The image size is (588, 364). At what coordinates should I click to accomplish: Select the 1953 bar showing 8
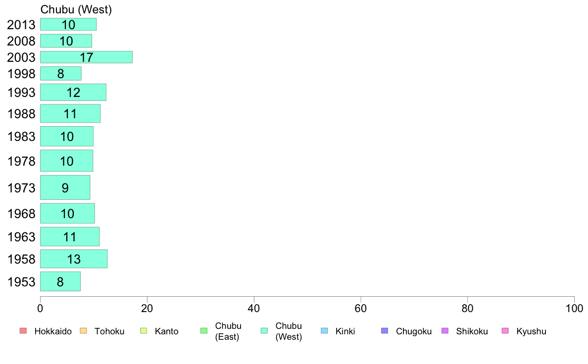tap(60, 281)
